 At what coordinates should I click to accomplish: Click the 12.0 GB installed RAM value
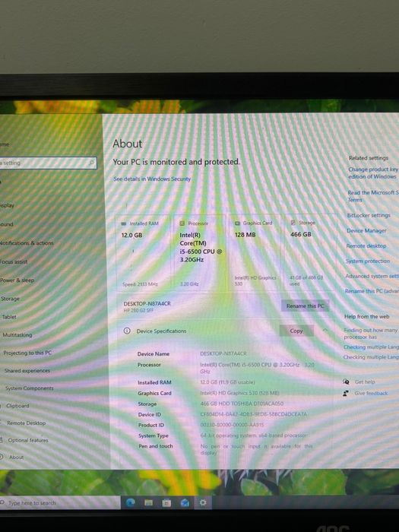131,235
